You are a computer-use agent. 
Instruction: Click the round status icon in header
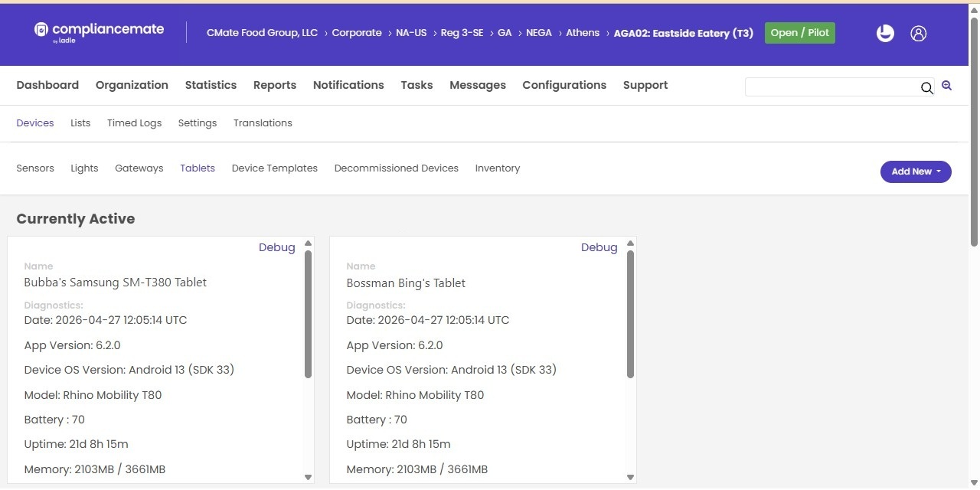click(885, 33)
